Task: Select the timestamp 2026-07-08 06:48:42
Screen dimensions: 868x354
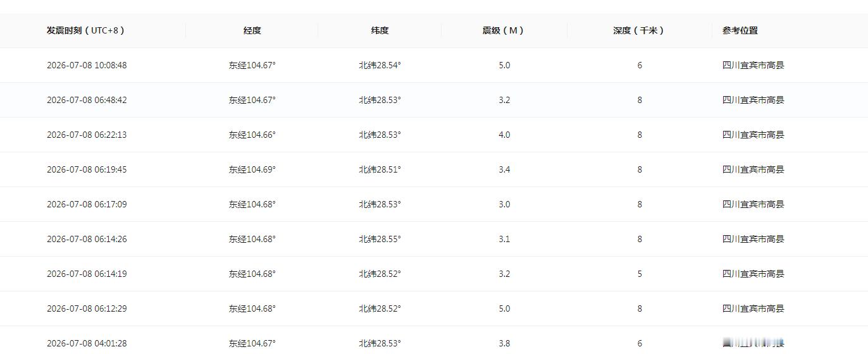Action: [x=87, y=100]
